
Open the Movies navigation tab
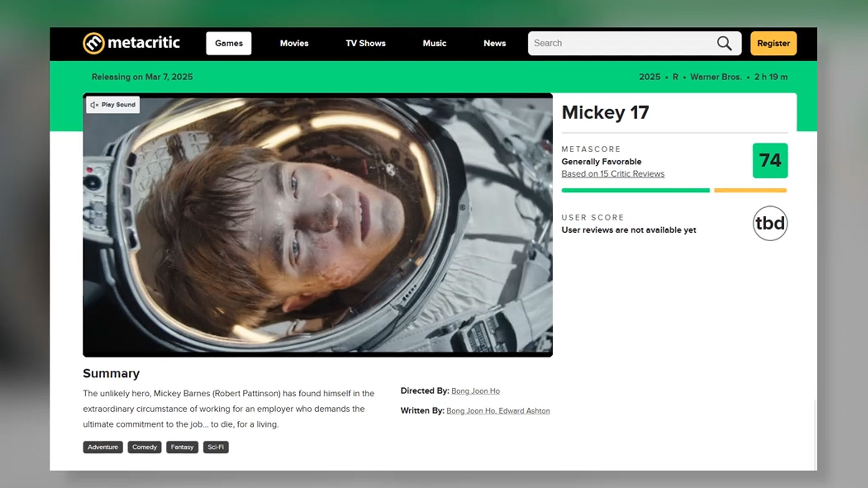coord(294,43)
